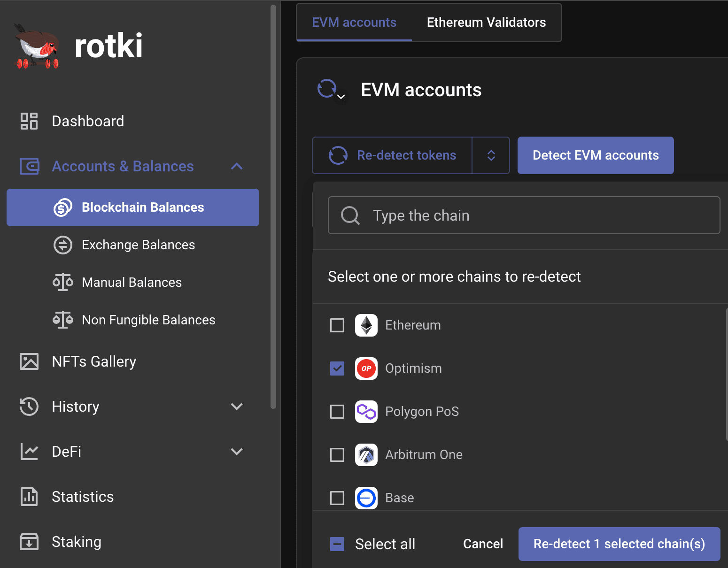Click the rotki wordmark text
The height and width of the screenshot is (568, 728).
coord(108,46)
